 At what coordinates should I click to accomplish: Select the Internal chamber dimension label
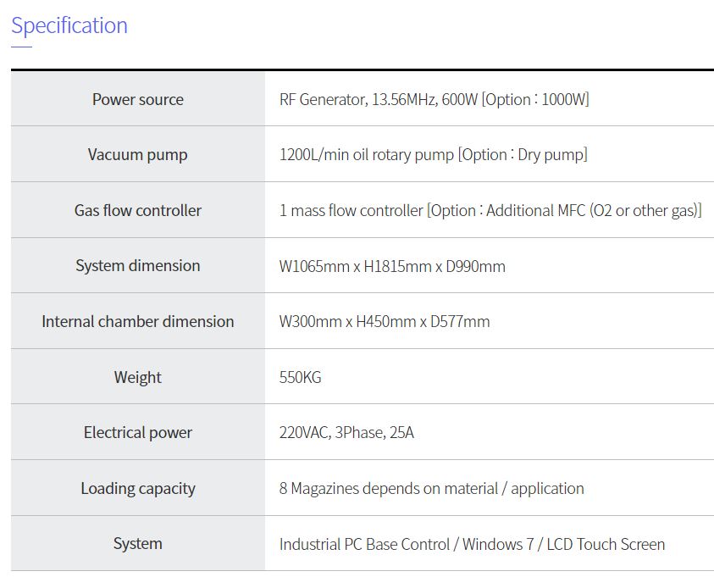pos(137,321)
